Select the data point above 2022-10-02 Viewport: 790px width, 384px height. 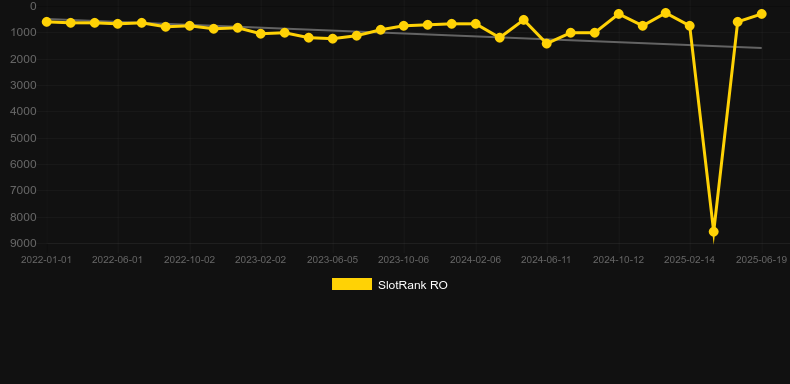tap(189, 26)
